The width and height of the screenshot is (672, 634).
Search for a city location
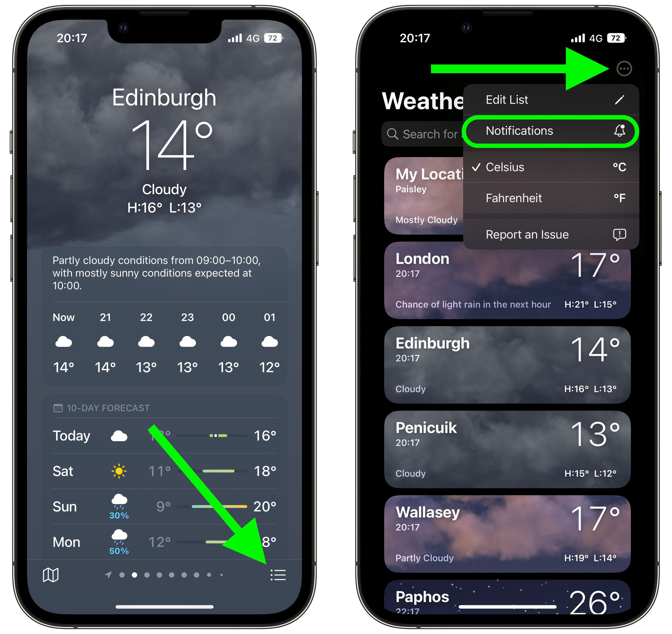click(x=423, y=132)
